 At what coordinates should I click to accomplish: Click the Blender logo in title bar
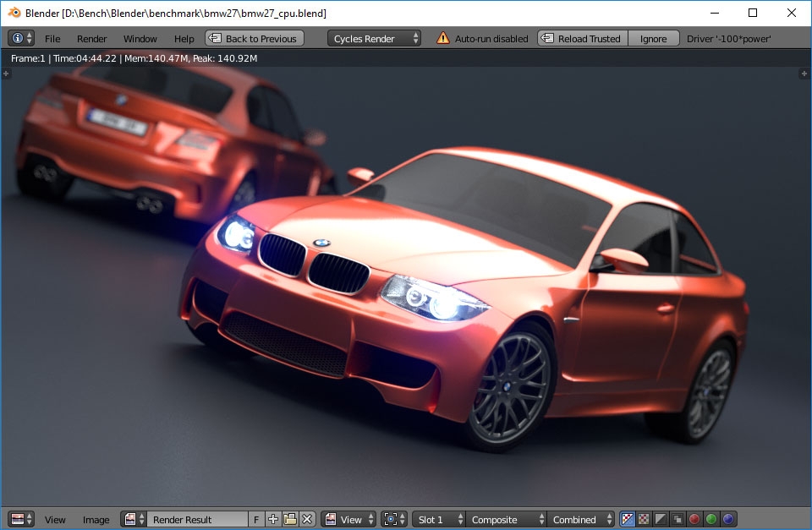click(x=14, y=13)
